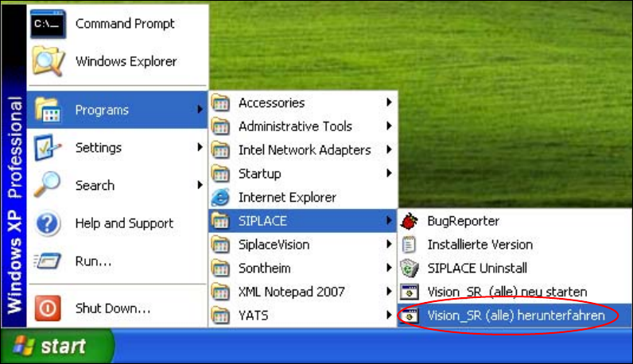Click the Installierte Version document icon
Screen dimensions: 633x364
(x=409, y=245)
